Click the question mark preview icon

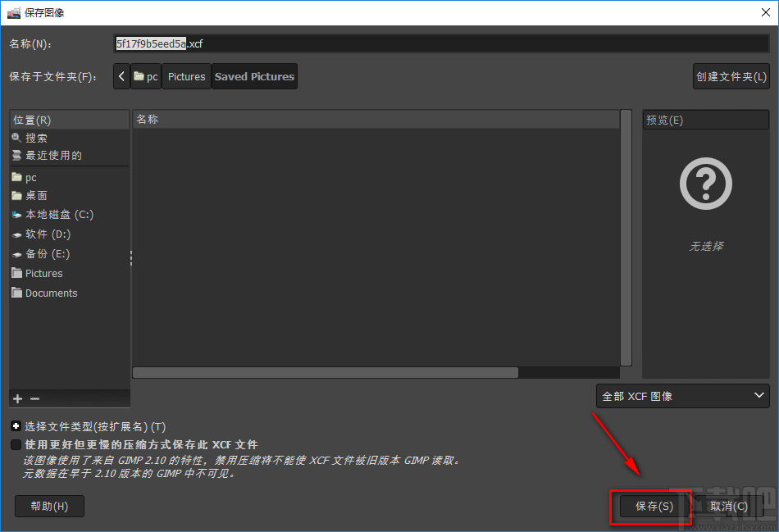tap(705, 184)
